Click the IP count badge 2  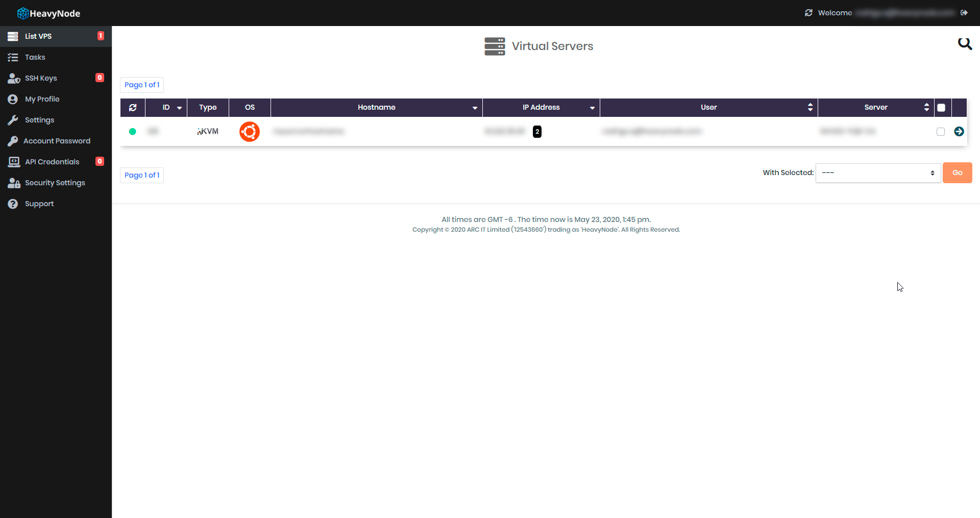click(537, 132)
